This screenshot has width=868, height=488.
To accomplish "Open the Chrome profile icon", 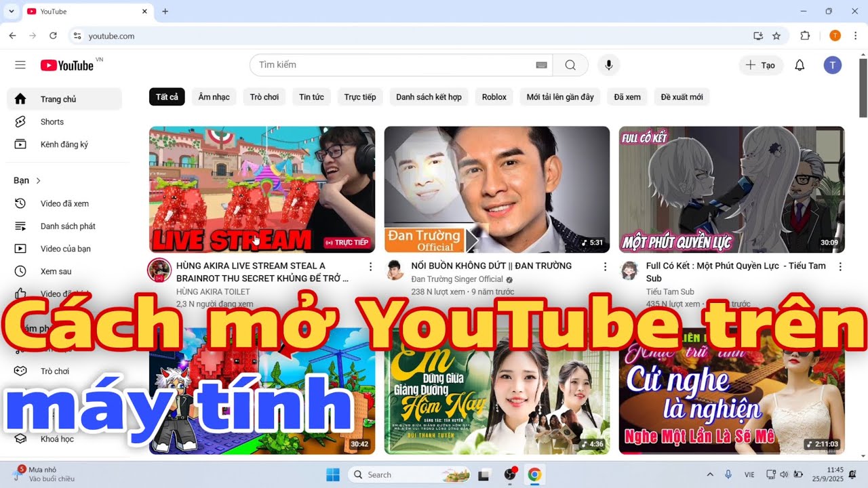I will (835, 36).
